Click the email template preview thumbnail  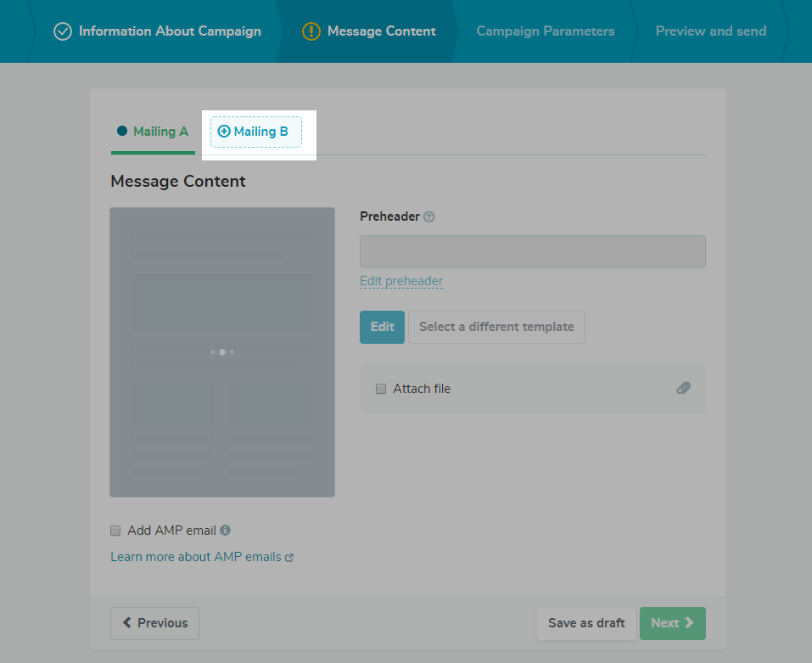pyautogui.click(x=222, y=351)
